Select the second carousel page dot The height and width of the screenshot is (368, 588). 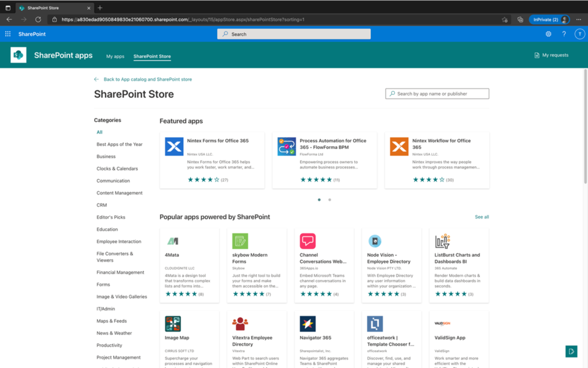click(x=329, y=200)
